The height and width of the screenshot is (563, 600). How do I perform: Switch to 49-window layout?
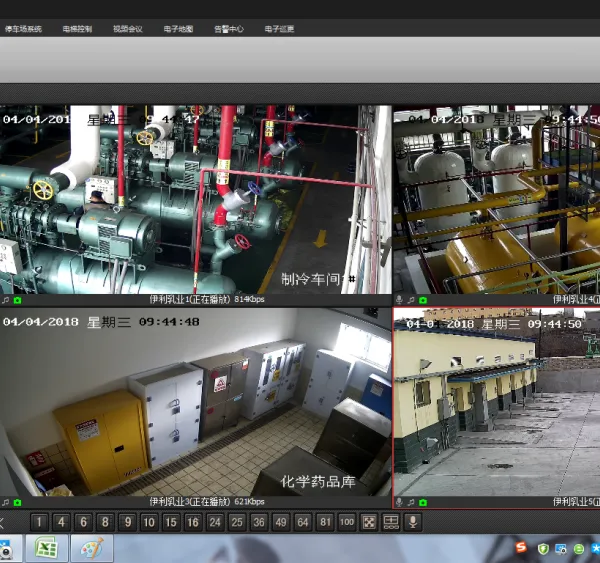pos(281,522)
